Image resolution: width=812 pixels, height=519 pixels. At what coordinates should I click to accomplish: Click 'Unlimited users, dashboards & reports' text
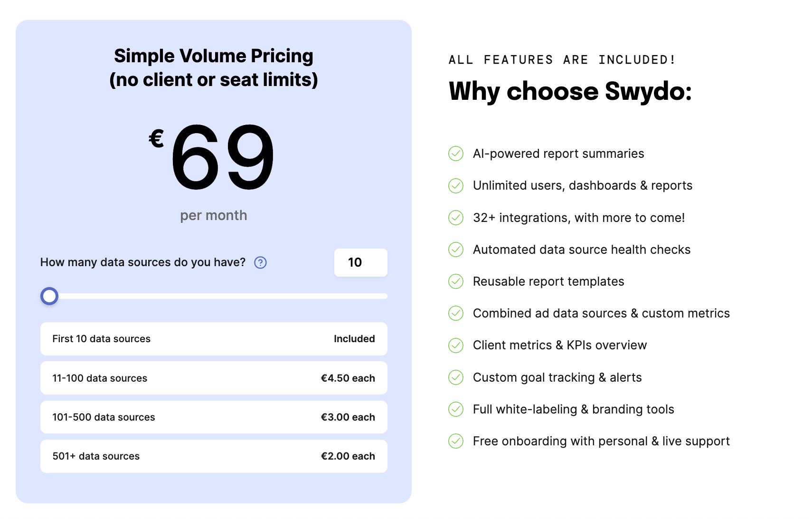tap(583, 186)
